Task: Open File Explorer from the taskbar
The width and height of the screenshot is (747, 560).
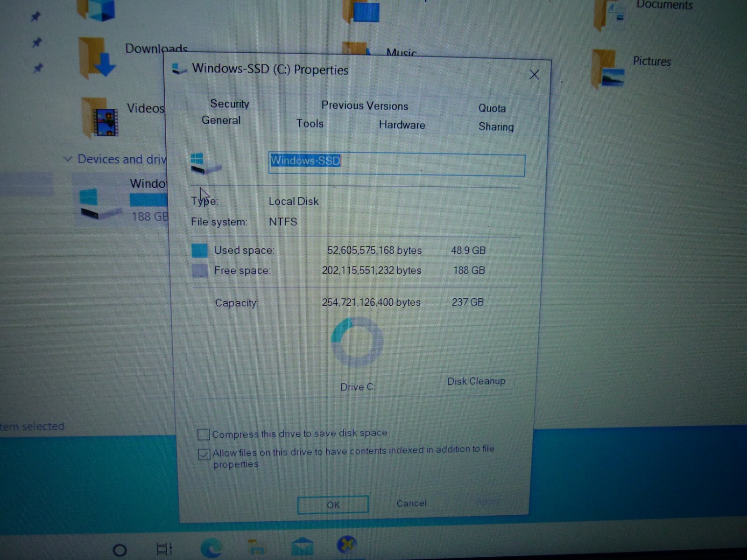Action: pyautogui.click(x=256, y=547)
